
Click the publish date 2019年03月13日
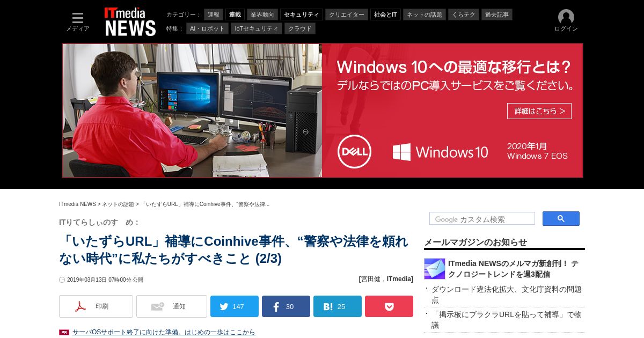click(x=105, y=280)
